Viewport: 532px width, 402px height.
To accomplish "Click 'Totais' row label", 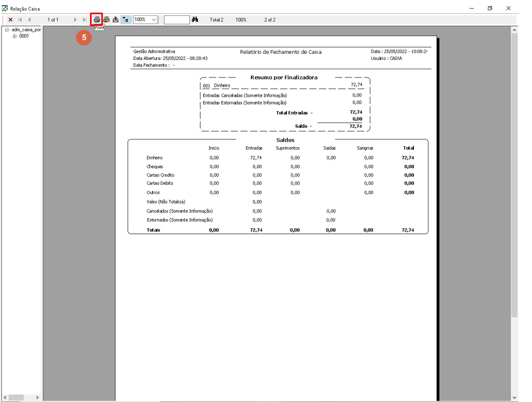I will (153, 230).
